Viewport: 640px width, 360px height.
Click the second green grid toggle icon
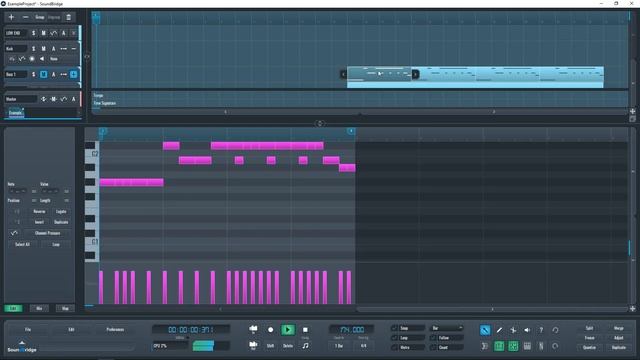[x=513, y=346]
